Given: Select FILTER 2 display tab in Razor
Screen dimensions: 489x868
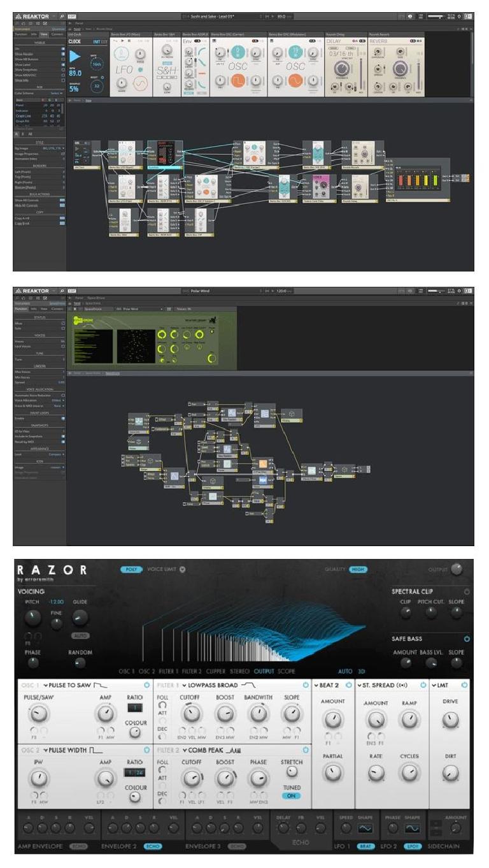Looking at the screenshot, I should [192, 671].
